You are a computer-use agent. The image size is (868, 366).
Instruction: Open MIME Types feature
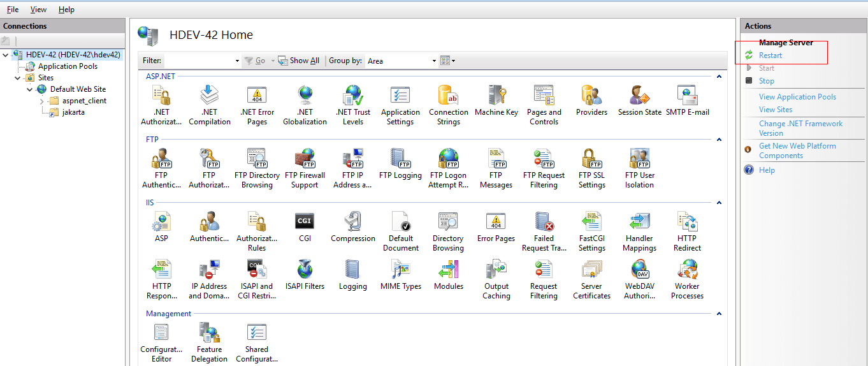(x=401, y=275)
